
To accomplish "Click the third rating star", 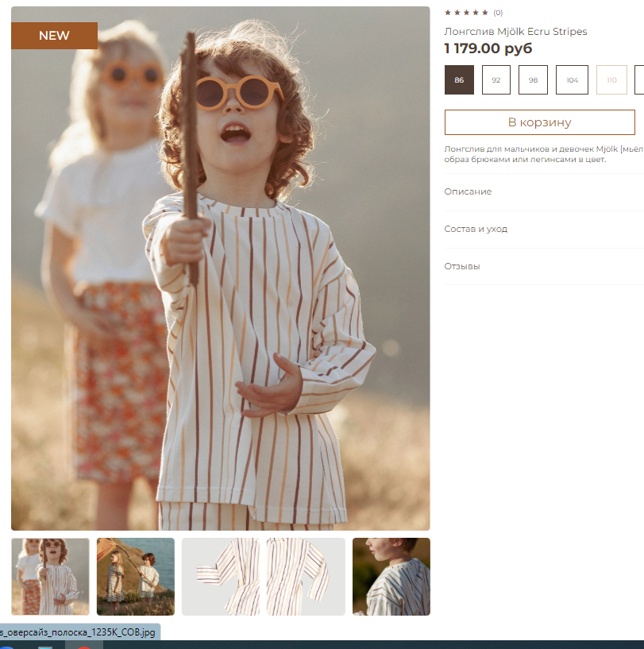I will coord(467,13).
